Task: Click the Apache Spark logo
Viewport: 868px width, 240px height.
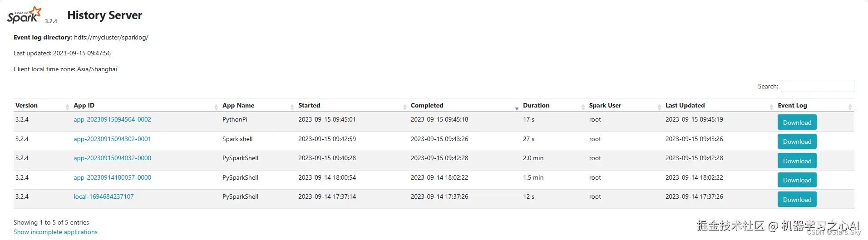Action: 25,15
